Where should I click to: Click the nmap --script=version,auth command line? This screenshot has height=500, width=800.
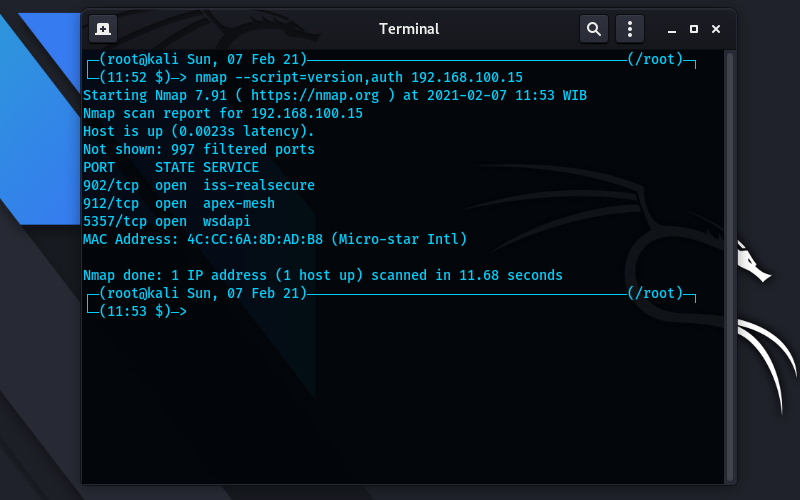tap(359, 78)
